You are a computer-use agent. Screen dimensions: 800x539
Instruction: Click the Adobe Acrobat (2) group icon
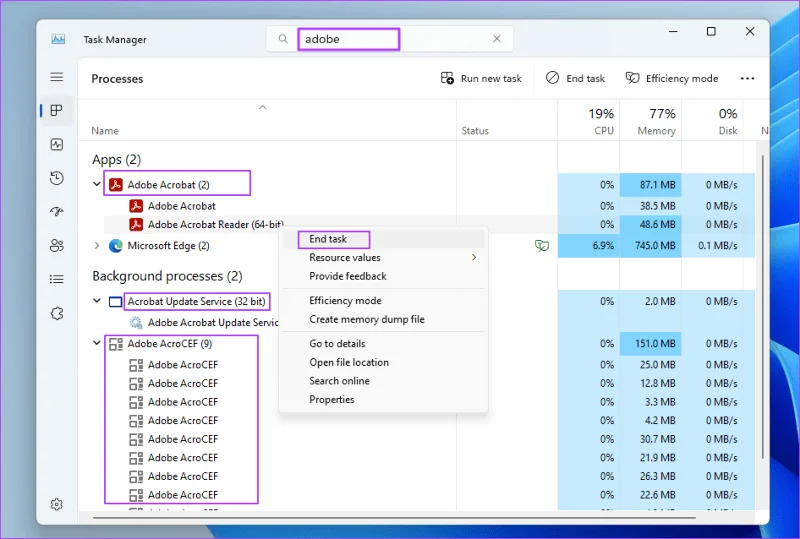[x=116, y=184]
